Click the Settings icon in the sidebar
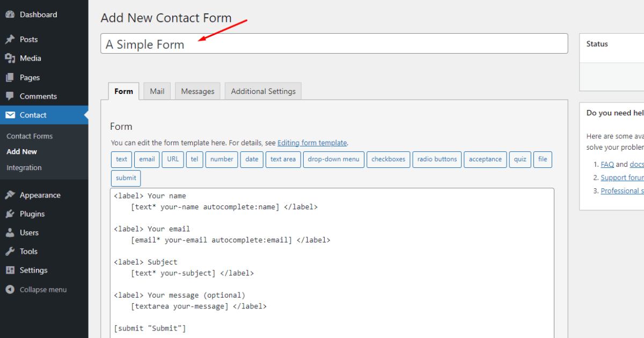This screenshot has width=644, height=338. [x=10, y=270]
